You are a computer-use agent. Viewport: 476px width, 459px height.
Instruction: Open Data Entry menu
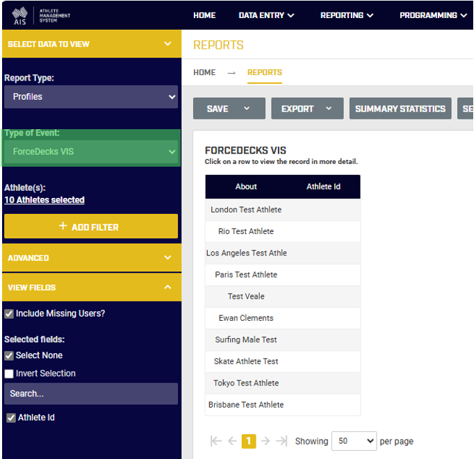point(266,15)
